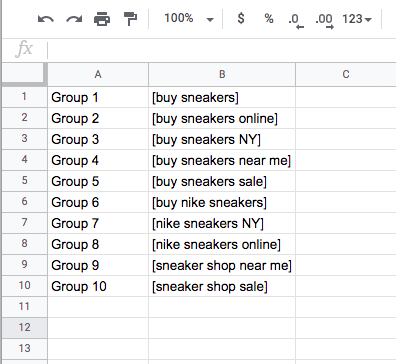Click cell containing Group 5

[98, 181]
